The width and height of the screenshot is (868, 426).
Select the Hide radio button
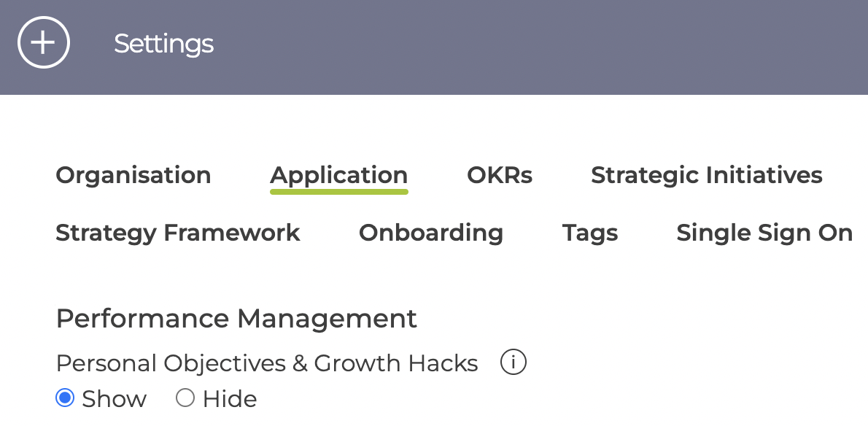(x=185, y=398)
